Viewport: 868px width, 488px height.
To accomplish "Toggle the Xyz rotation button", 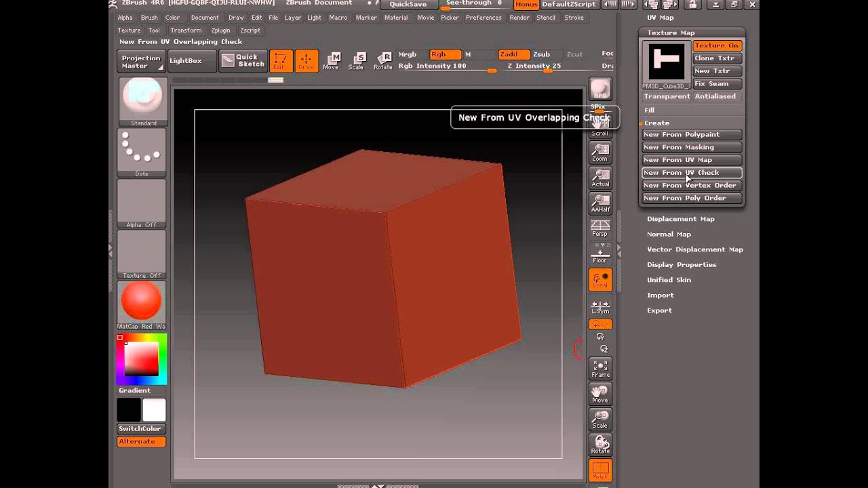I will (x=600, y=325).
